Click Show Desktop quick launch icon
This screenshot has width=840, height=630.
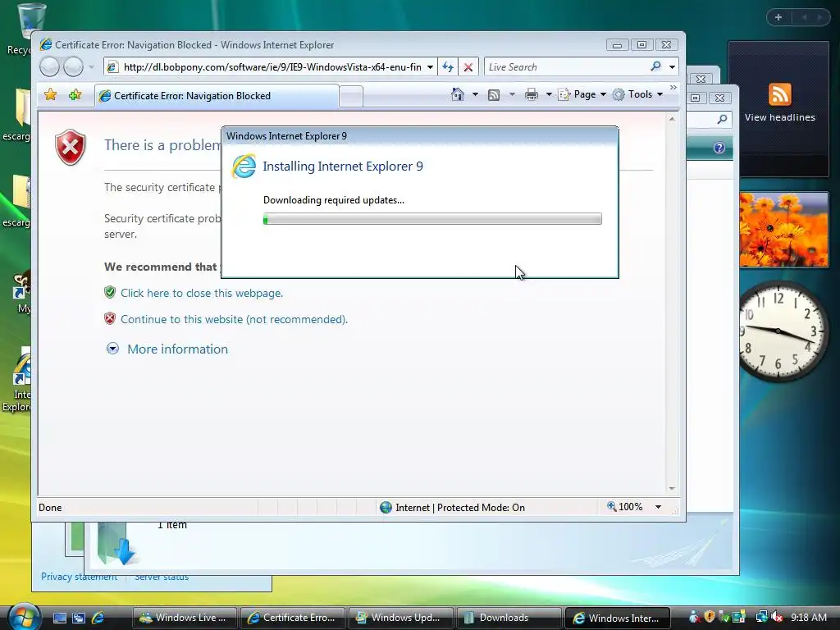tap(59, 618)
